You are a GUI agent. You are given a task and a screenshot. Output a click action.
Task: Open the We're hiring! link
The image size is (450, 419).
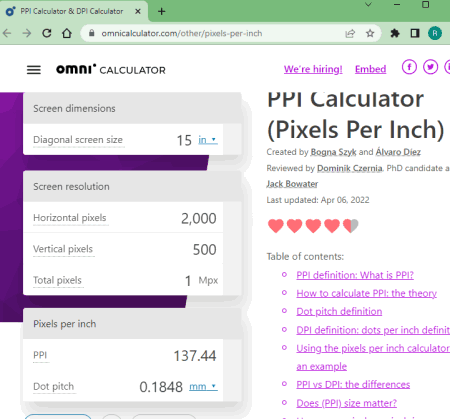point(313,69)
